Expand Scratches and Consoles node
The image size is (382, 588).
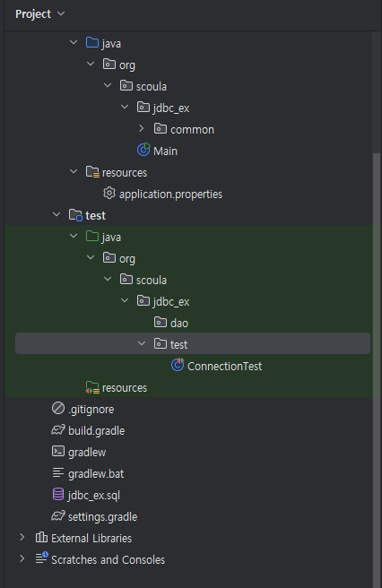[22, 559]
